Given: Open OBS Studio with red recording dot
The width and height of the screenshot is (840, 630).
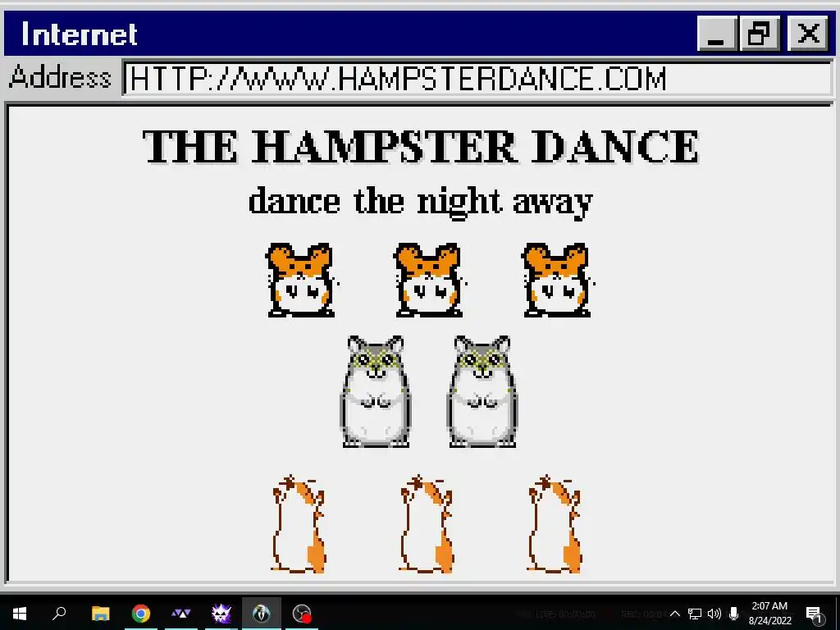Looking at the screenshot, I should [x=302, y=614].
